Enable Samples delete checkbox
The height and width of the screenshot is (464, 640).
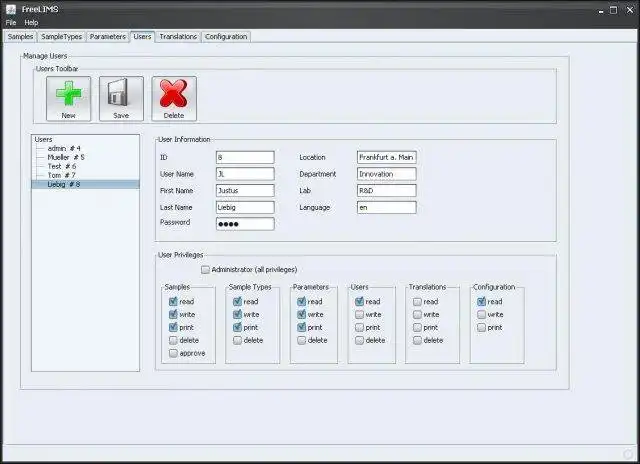173,340
